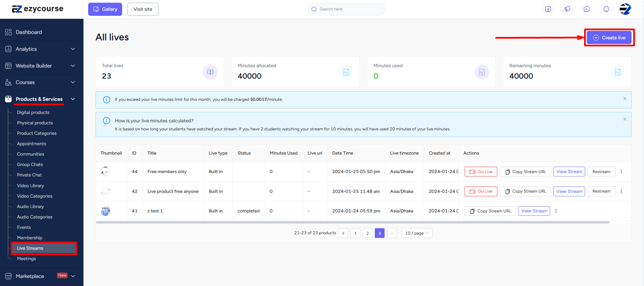Open Audio Categories menu item

35,217
